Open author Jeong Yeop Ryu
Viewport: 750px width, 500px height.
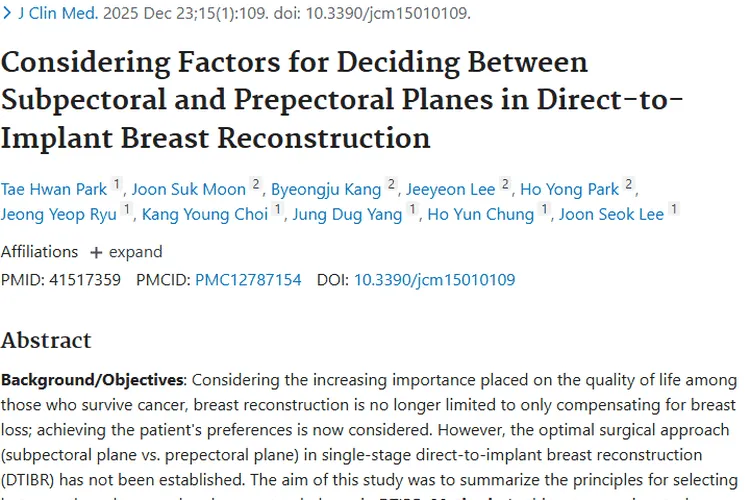click(x=59, y=214)
